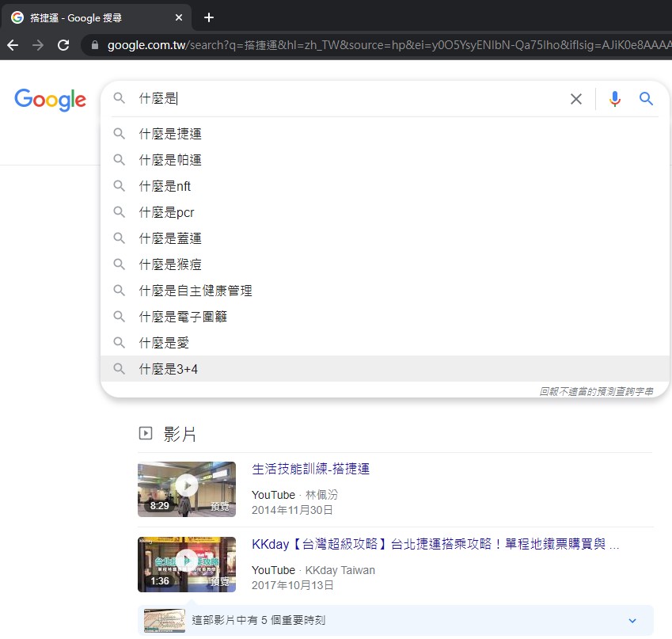Open a new browser tab
The height and width of the screenshot is (639, 672).
click(x=207, y=17)
